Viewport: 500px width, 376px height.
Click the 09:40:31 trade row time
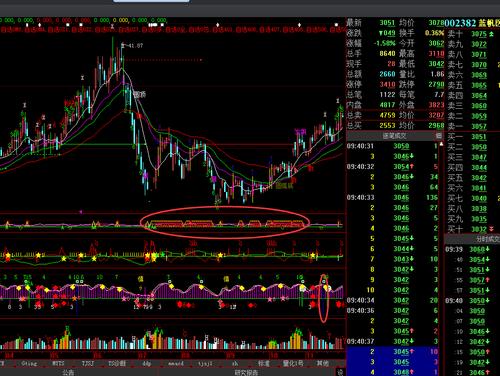pos(360,146)
